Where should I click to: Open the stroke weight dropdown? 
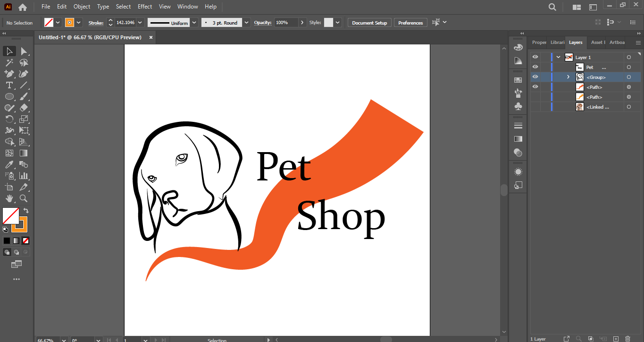140,23
